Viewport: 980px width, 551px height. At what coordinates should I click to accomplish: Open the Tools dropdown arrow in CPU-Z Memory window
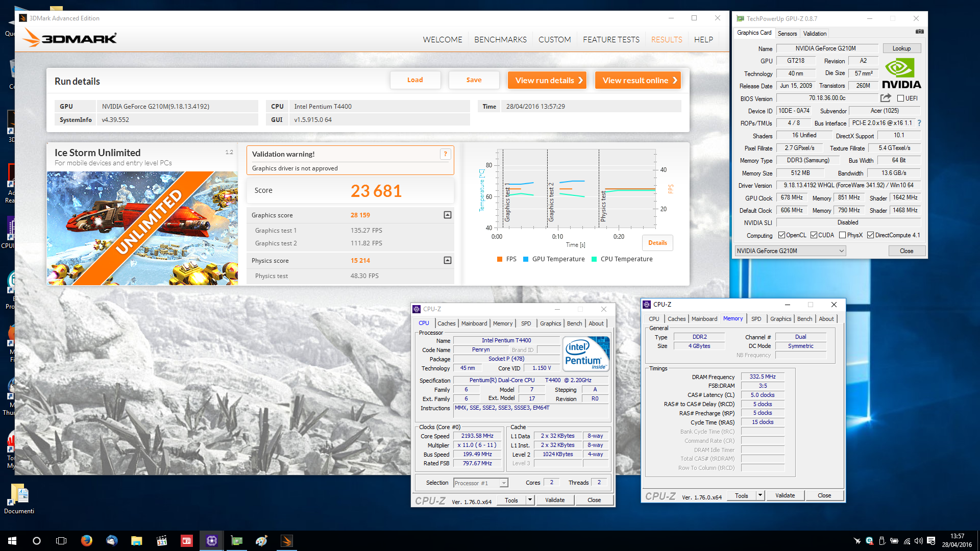tap(761, 495)
